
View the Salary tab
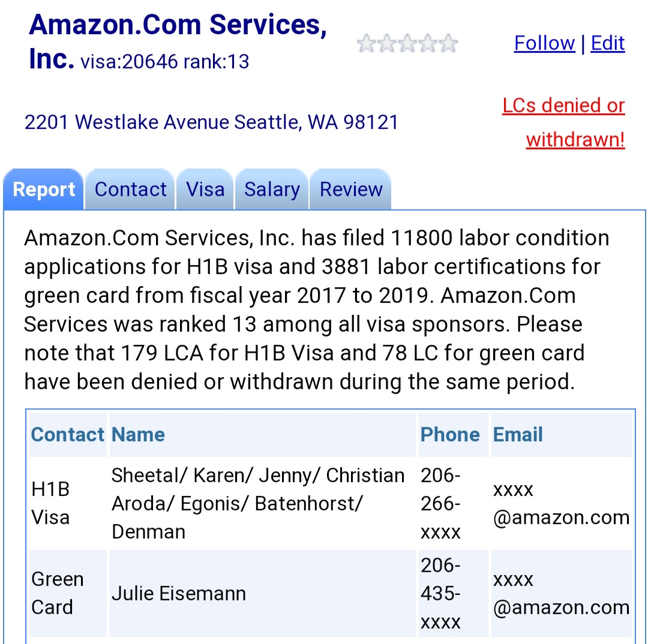coord(272,189)
